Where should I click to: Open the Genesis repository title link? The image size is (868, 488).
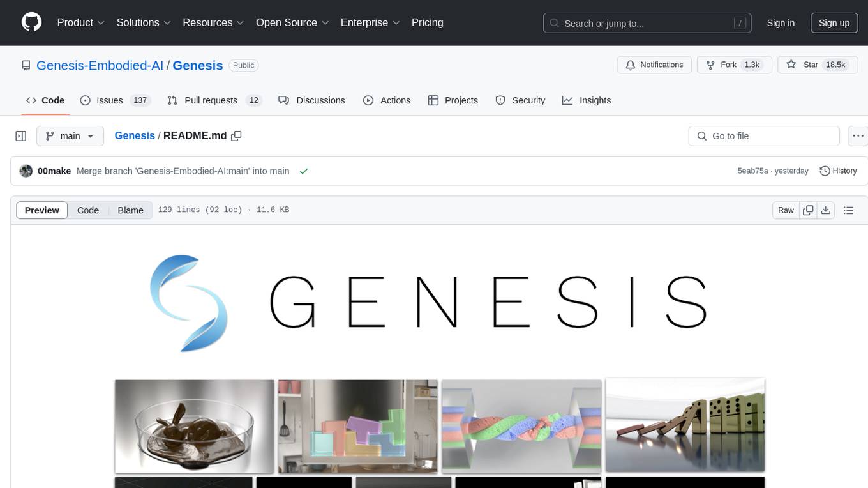point(198,65)
